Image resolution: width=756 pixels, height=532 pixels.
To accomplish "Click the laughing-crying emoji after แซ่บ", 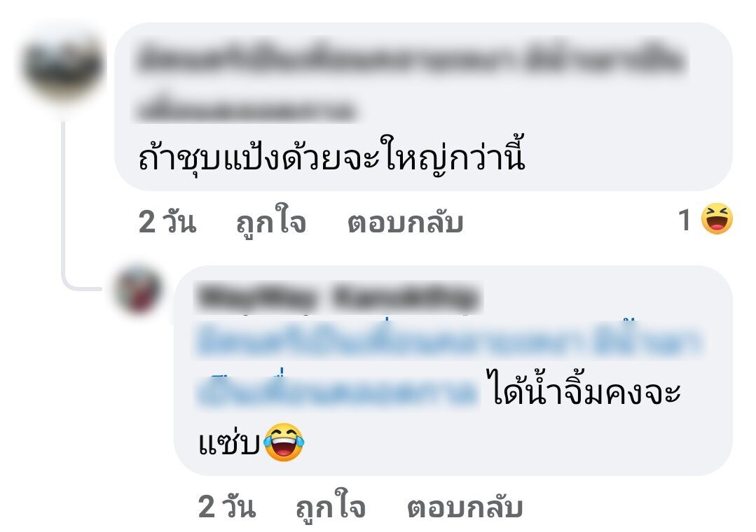I will [x=284, y=442].
